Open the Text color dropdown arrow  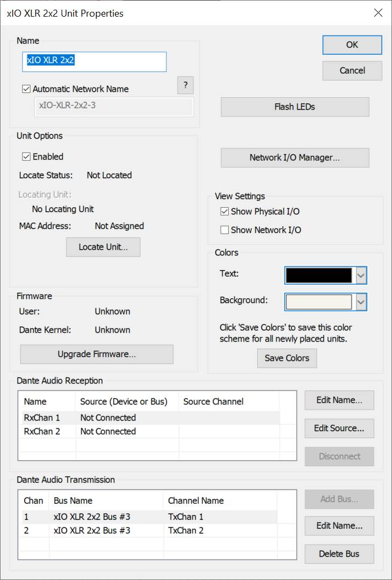pos(361,275)
